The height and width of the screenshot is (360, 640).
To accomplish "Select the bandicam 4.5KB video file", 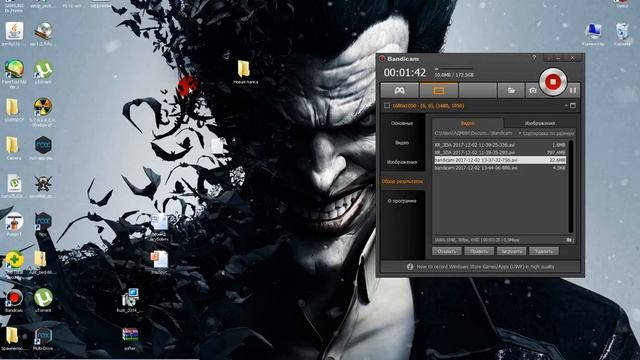I will tap(500, 168).
